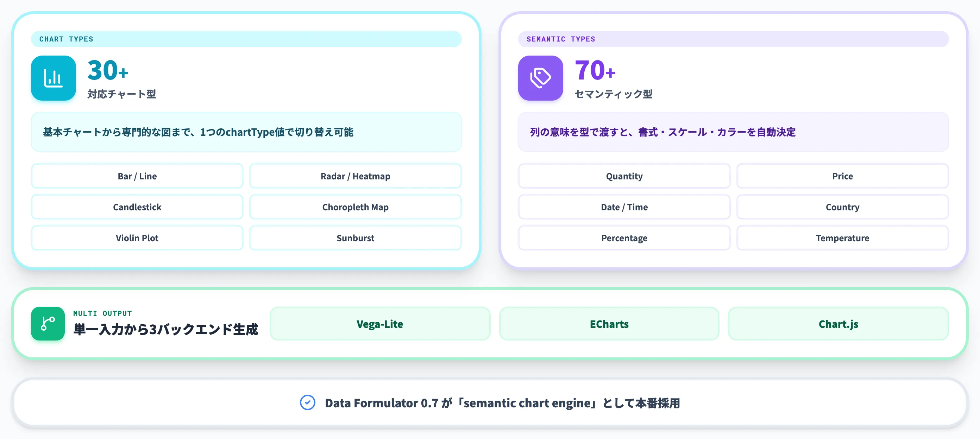This screenshot has width=980, height=439.
Task: Choose the Candlestick chip
Action: 137,207
